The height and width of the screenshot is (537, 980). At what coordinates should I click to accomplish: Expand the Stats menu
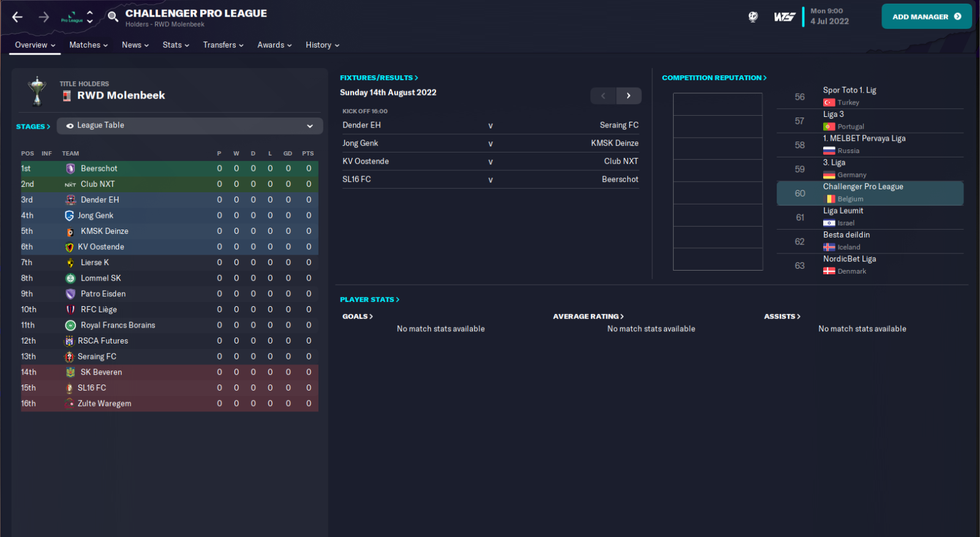click(176, 45)
